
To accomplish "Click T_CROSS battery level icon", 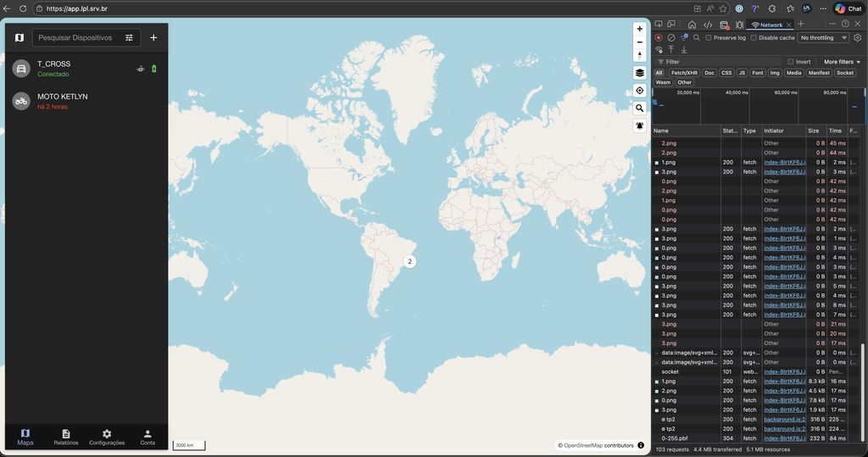I will (154, 69).
